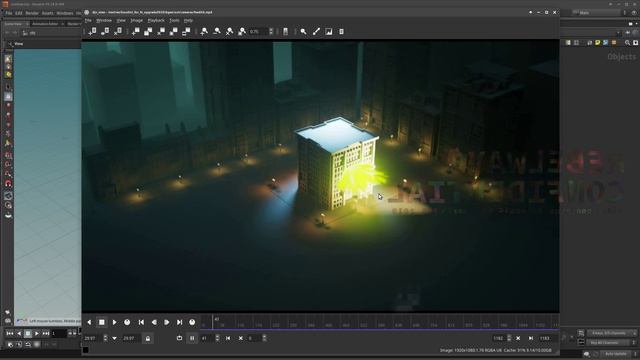Image resolution: width=640 pixels, height=360 pixels.
Task: Toggle the pause button beside frame field
Action: tap(192, 338)
